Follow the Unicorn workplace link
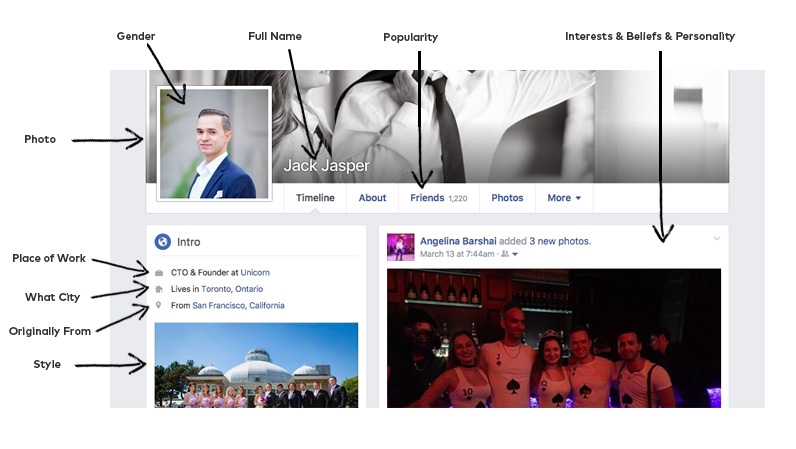This screenshot has width=796, height=449. tap(255, 273)
